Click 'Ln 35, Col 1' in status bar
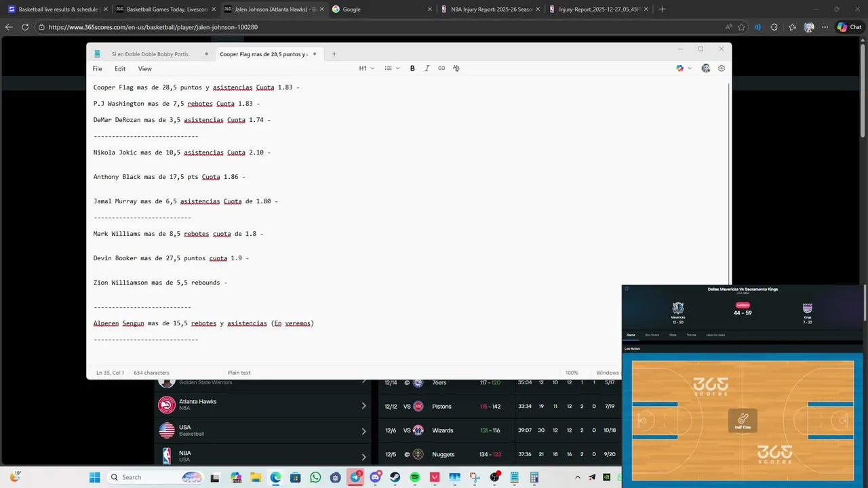 (x=110, y=373)
